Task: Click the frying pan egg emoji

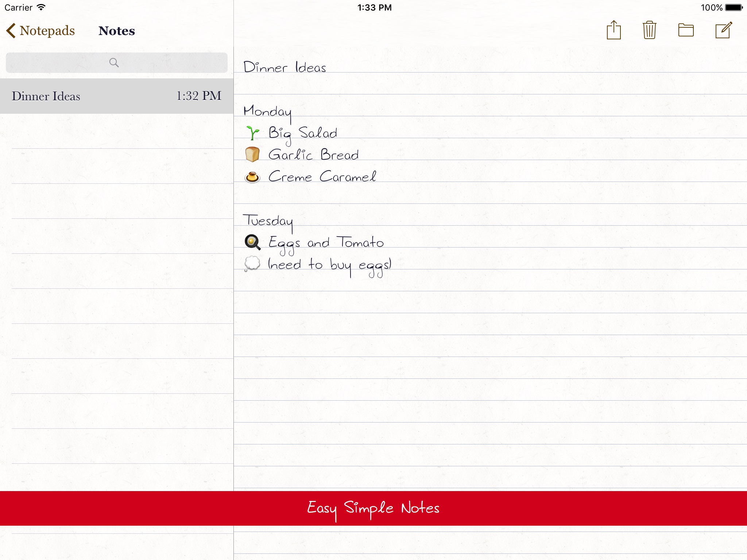Action: pyautogui.click(x=252, y=242)
